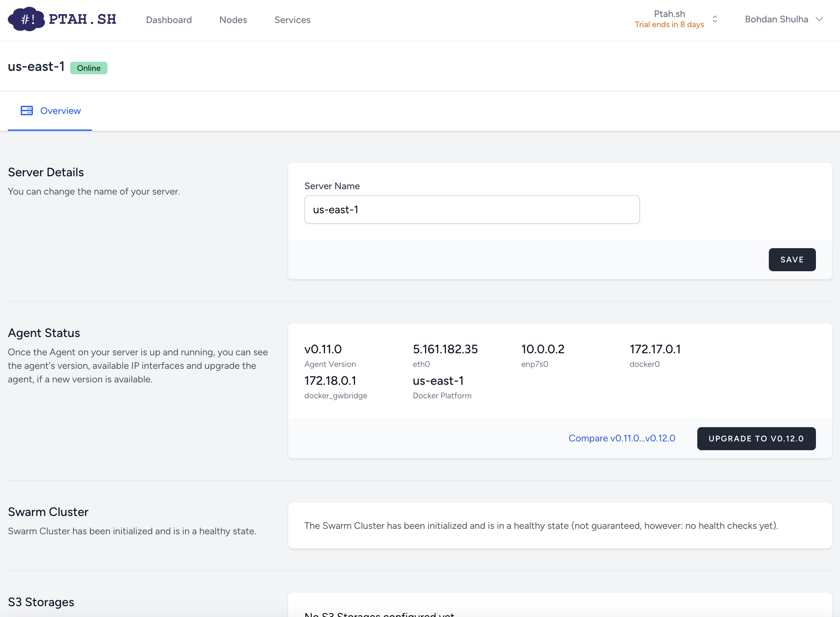Click the Trial ends in 8 days notice

click(669, 25)
